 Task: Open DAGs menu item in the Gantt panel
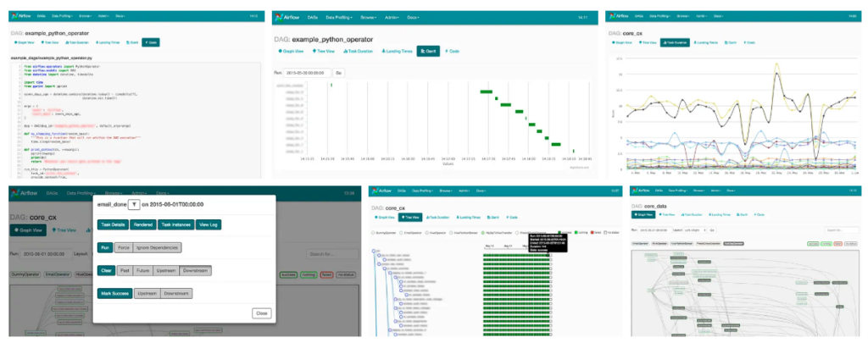coord(312,17)
